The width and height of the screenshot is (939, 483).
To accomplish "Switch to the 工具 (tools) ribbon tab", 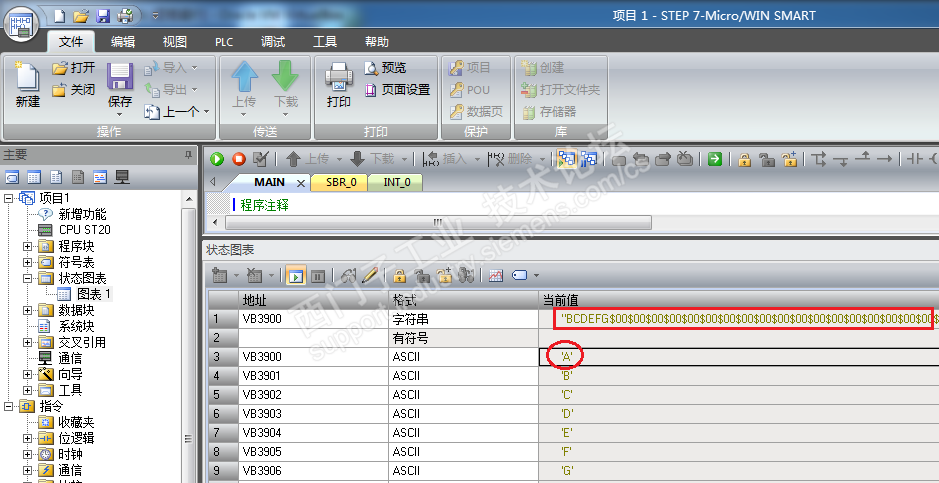I will click(x=325, y=42).
